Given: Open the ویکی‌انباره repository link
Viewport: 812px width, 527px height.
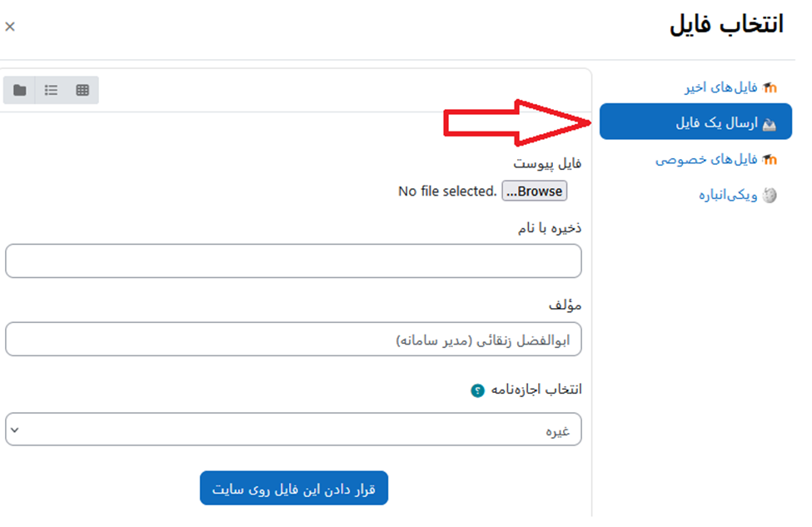Looking at the screenshot, I should coord(728,195).
